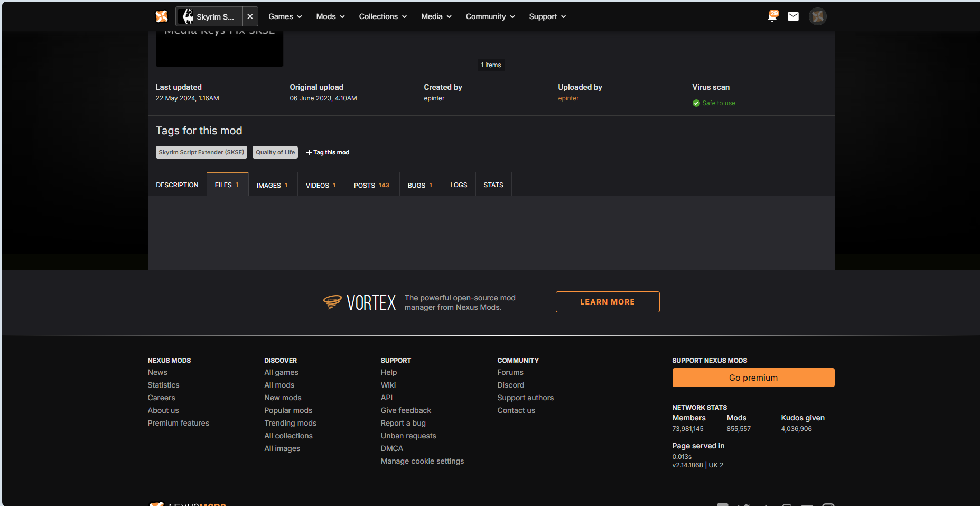Open the Trending mods footer link

(x=291, y=423)
